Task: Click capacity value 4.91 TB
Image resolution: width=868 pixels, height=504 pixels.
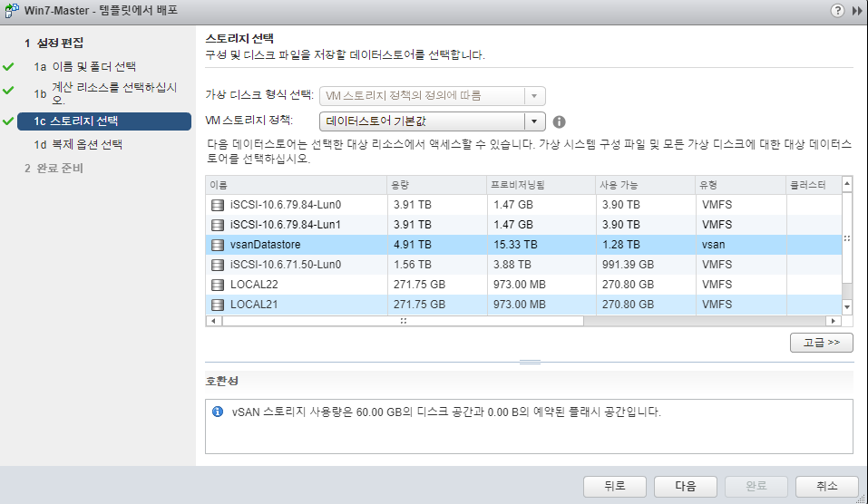Action: 413,245
